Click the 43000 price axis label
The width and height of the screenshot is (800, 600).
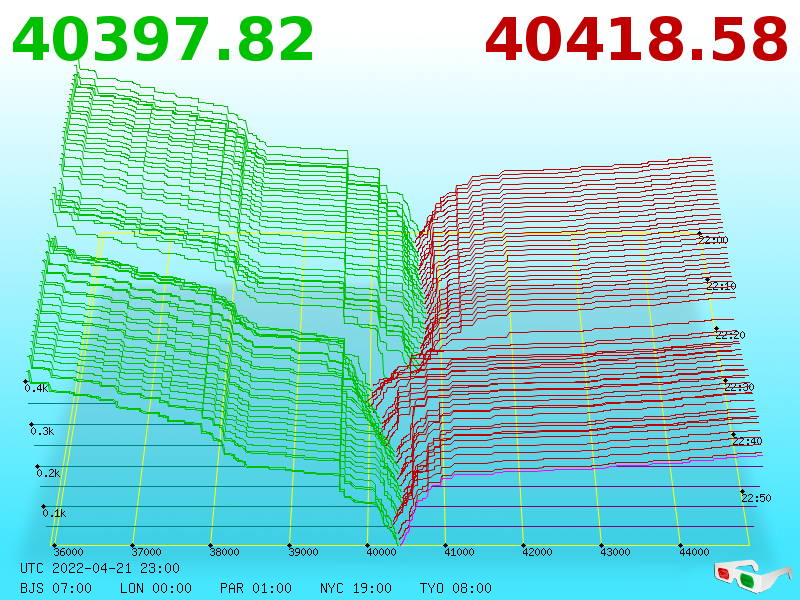(615, 552)
